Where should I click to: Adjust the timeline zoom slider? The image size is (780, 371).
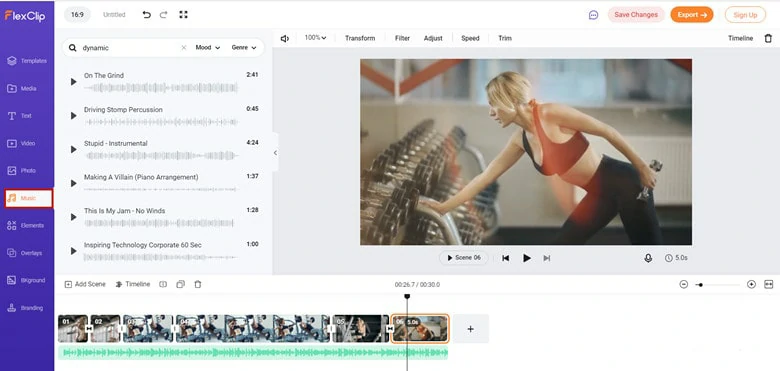[717, 285]
